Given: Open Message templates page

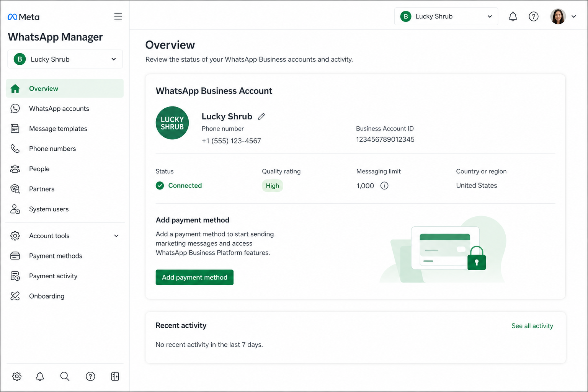Looking at the screenshot, I should pos(65,129).
